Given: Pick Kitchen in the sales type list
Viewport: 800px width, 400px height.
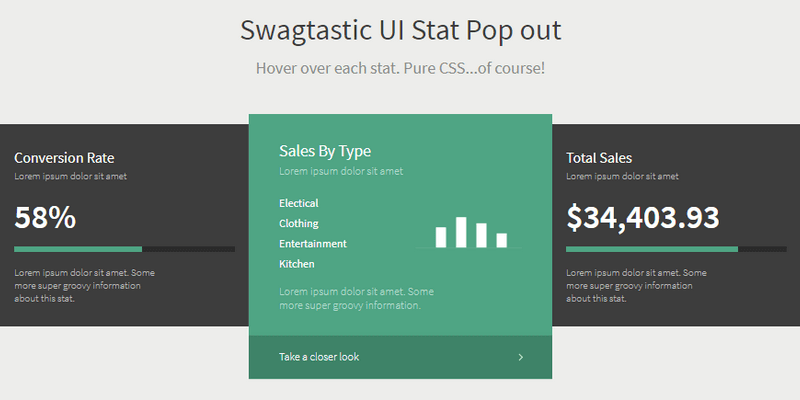Looking at the screenshot, I should point(297,264).
